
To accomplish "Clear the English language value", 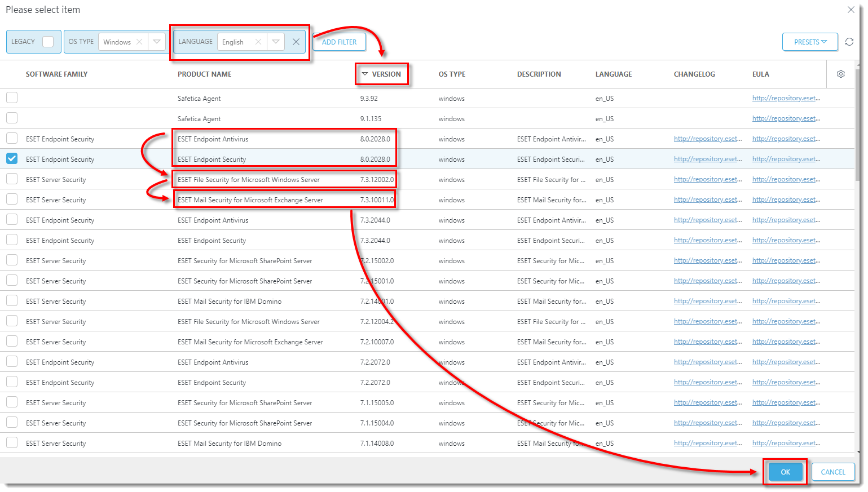I will [258, 42].
